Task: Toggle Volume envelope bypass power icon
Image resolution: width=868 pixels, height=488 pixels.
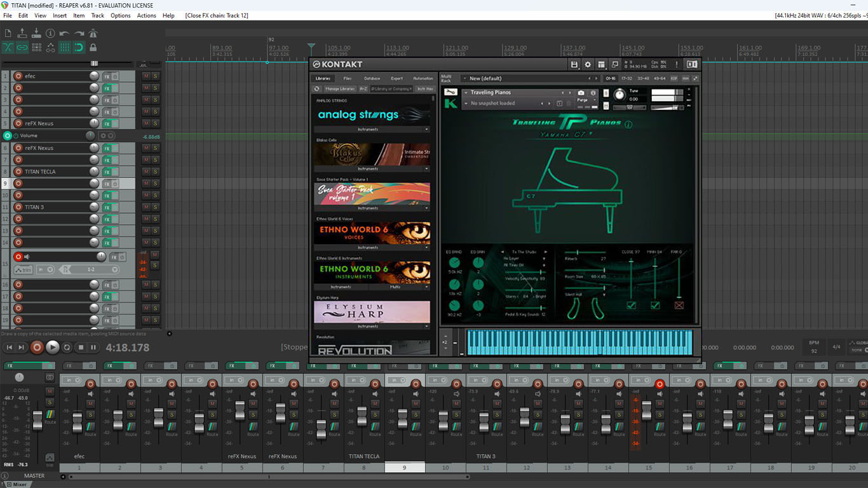Action: tap(17, 136)
